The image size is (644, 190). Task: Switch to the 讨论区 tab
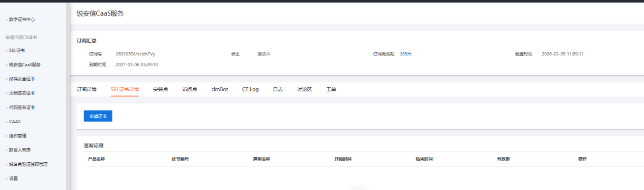point(304,89)
